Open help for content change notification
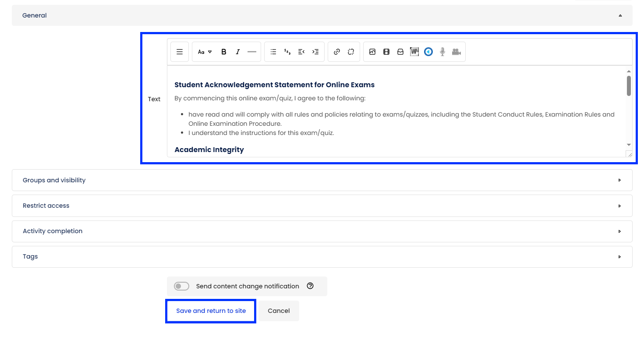 coord(310,286)
